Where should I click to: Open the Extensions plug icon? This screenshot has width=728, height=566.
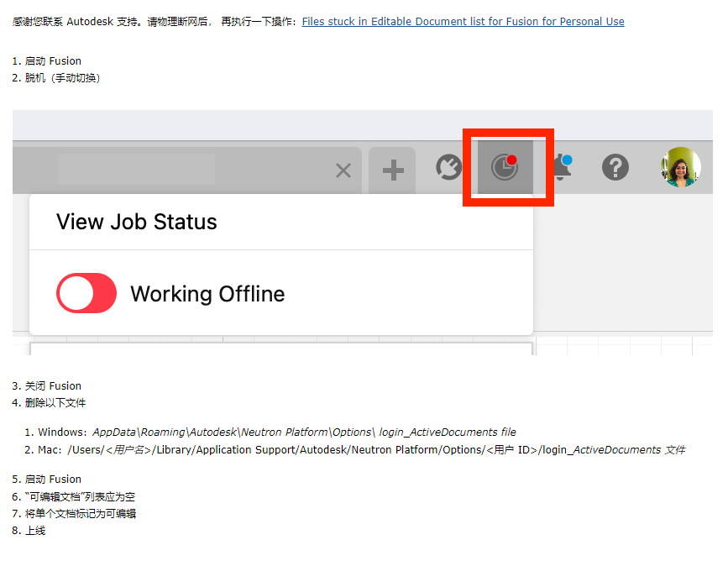[x=449, y=167]
